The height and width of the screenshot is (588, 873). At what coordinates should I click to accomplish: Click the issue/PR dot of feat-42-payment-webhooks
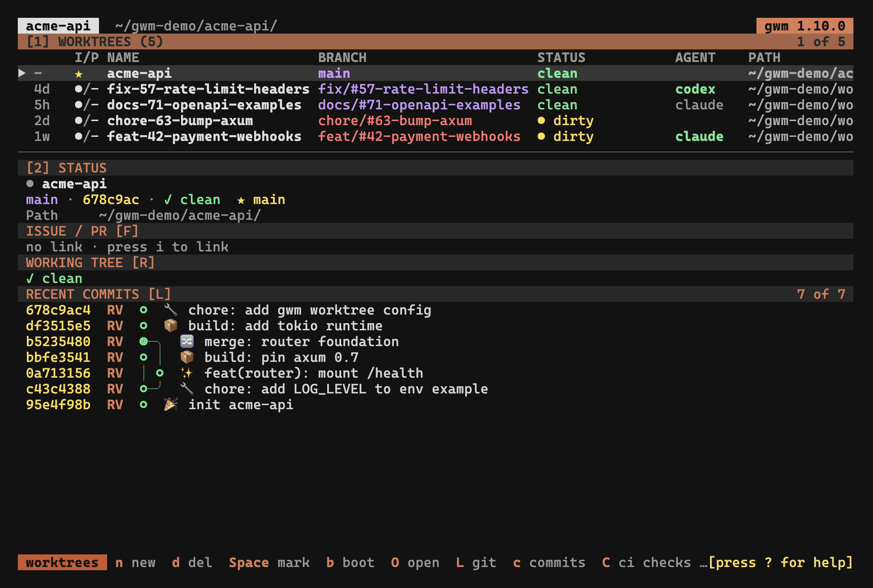(x=79, y=136)
